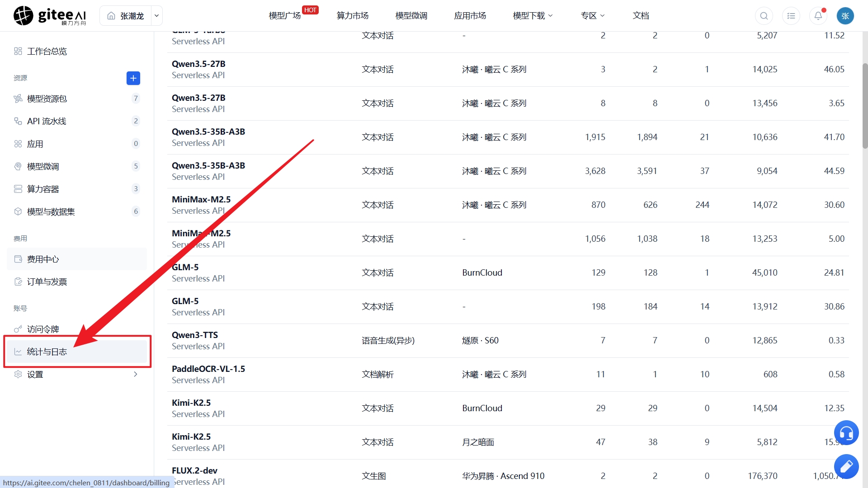Click the floating edit feedback button

[846, 466]
